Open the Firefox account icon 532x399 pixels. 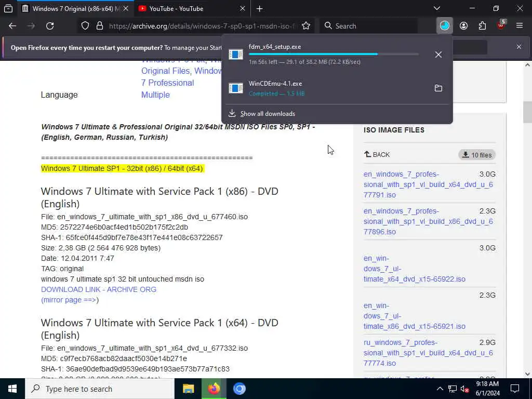[463, 26]
